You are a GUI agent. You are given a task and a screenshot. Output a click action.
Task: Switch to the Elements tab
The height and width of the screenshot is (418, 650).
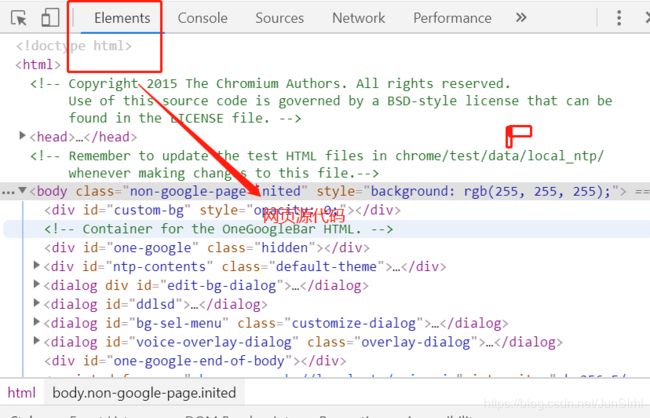tap(122, 18)
